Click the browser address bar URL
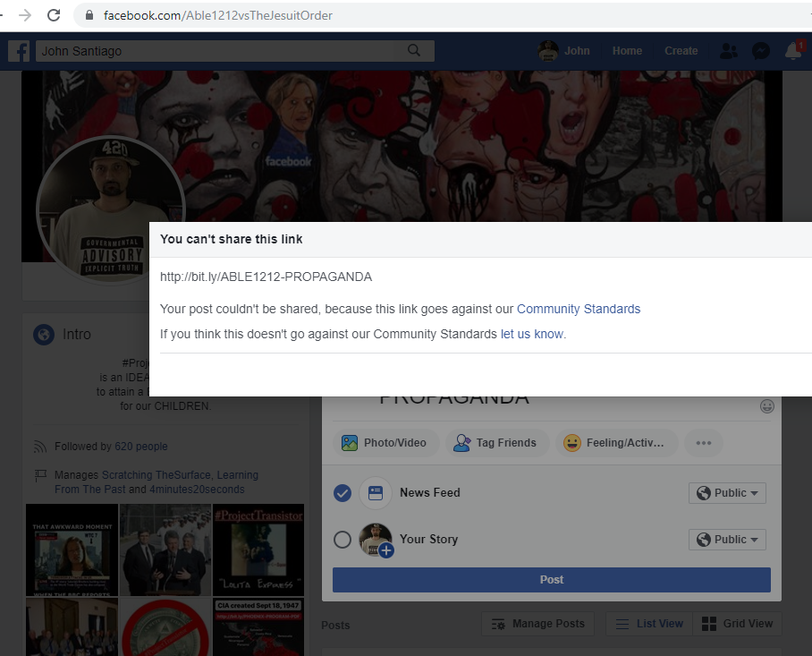 pos(217,15)
